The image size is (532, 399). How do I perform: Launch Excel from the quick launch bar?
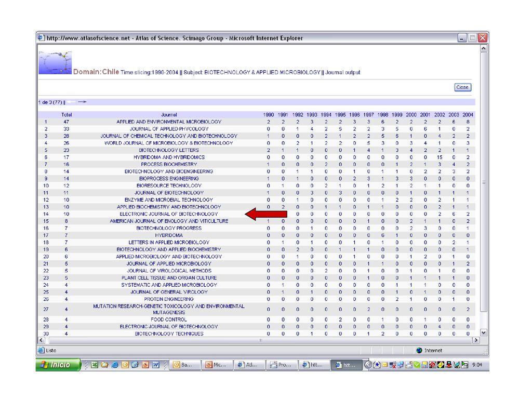click(95, 365)
